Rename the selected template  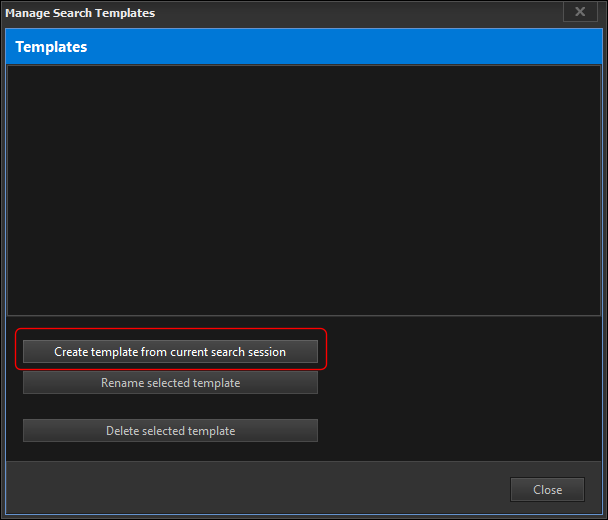pyautogui.click(x=170, y=383)
